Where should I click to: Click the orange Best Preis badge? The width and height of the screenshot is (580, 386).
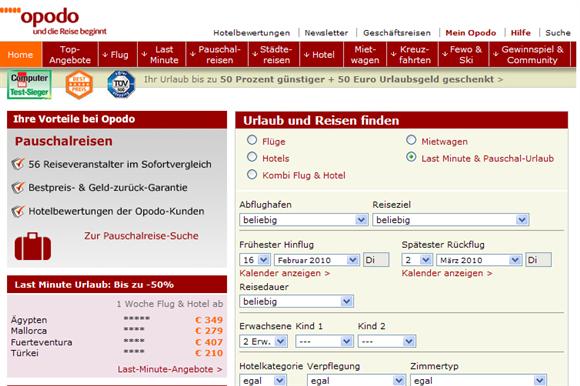(x=79, y=85)
